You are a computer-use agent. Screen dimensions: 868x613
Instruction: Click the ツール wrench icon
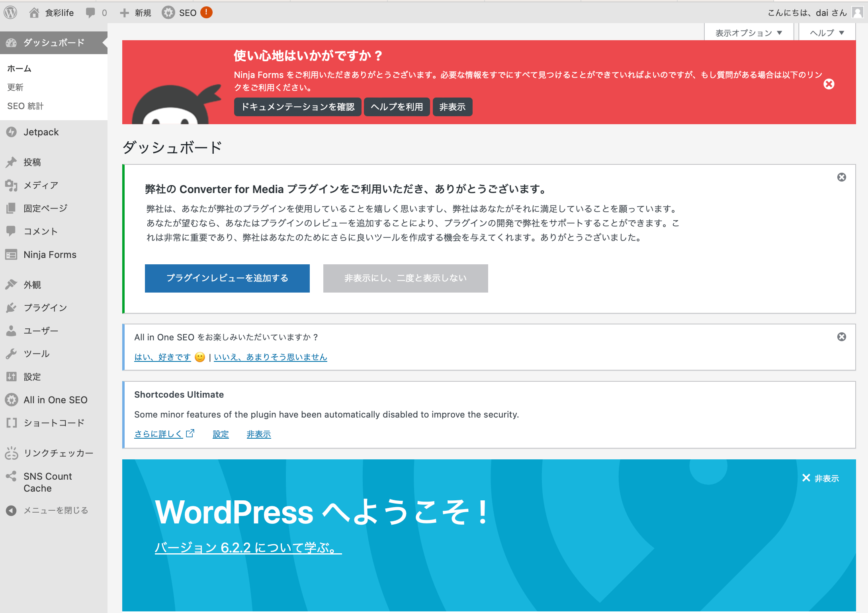click(x=12, y=353)
